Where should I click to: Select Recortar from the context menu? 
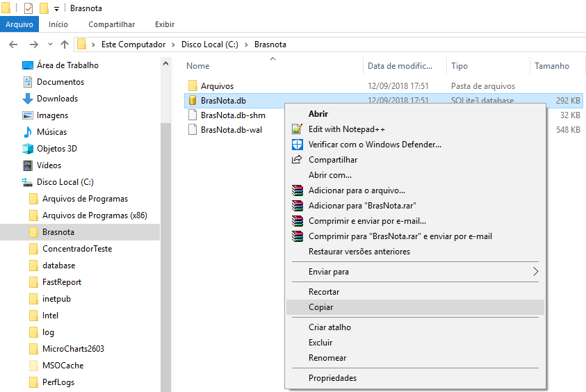tap(415, 292)
